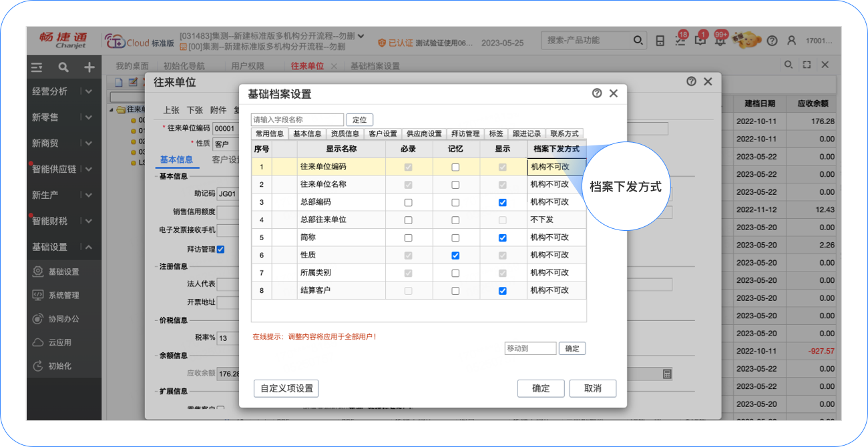Click the help icon in the 基础档案设置 dialog title
The image size is (868, 447).
597,93
